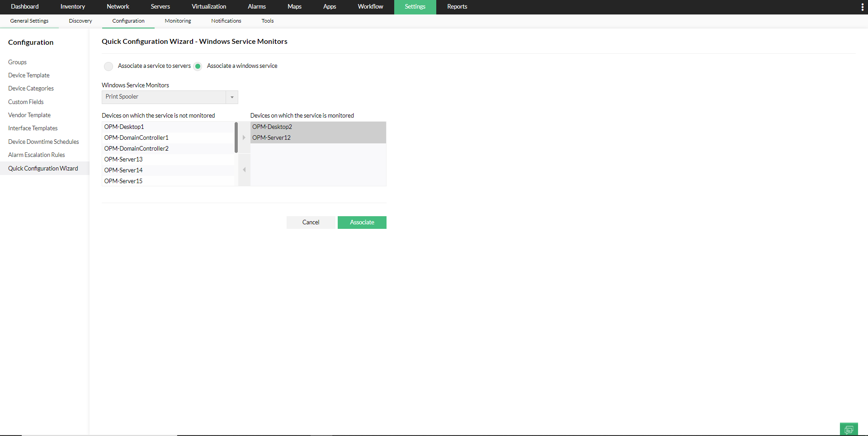Switch to the Monitoring tab

coord(178,21)
